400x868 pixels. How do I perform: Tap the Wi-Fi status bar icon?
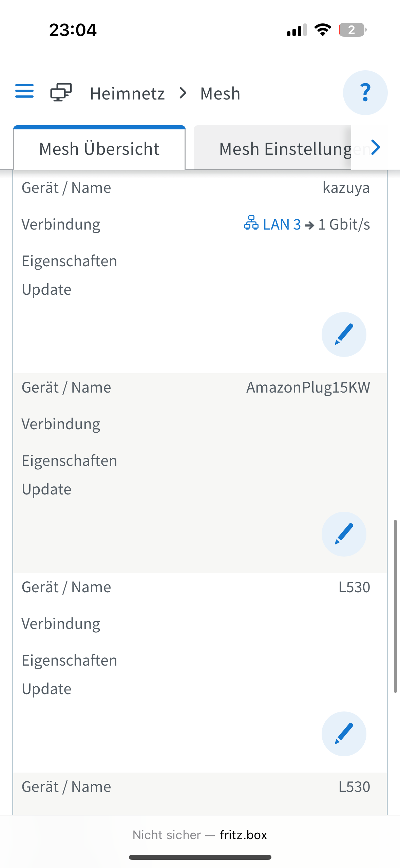pyautogui.click(x=323, y=30)
